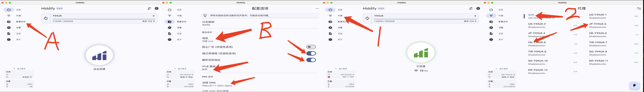The height and width of the screenshot is (92, 644).
Task: Add a new profile in connected home window
Action: click(478, 8)
